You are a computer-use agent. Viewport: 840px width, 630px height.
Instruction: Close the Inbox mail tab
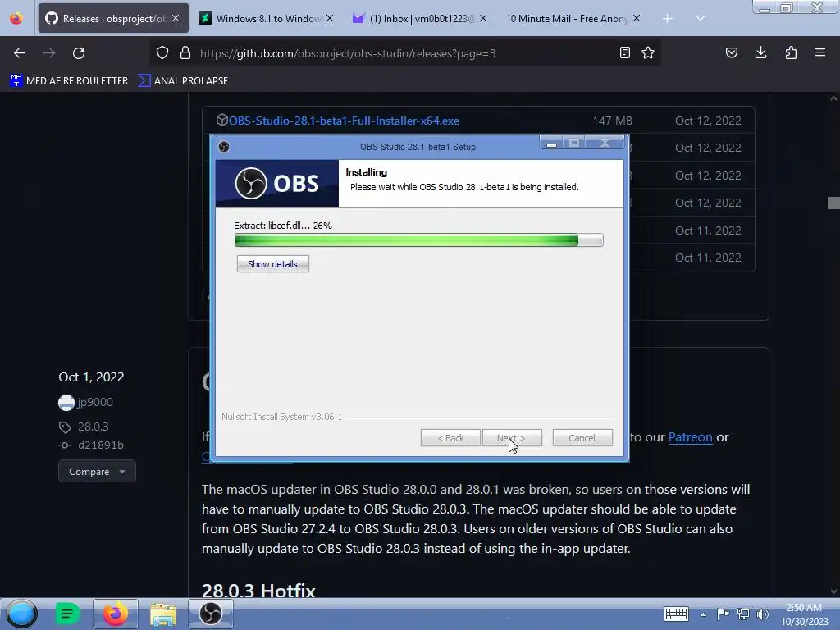tap(482, 19)
